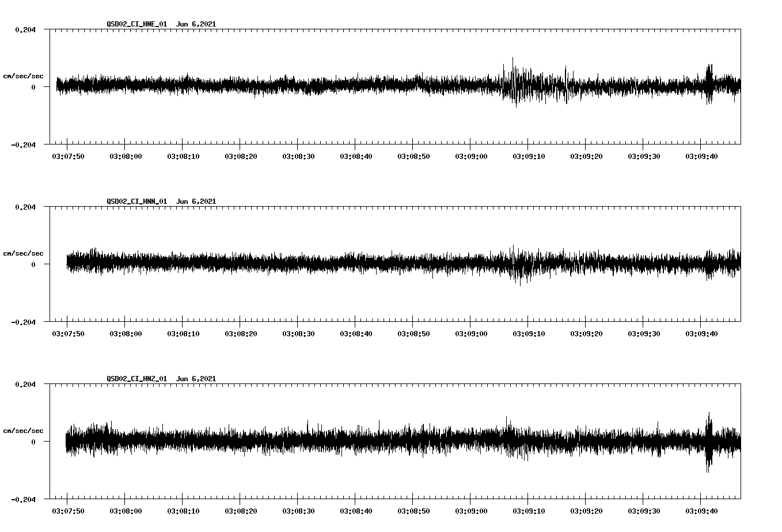
Task: Click 03:09:40 time label under HNE plot
Action: (x=701, y=156)
